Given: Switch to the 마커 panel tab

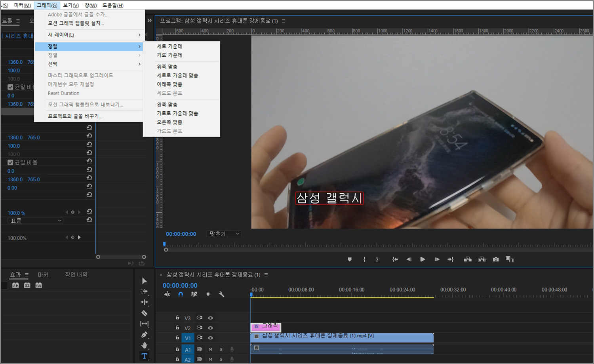Looking at the screenshot, I should coord(43,274).
